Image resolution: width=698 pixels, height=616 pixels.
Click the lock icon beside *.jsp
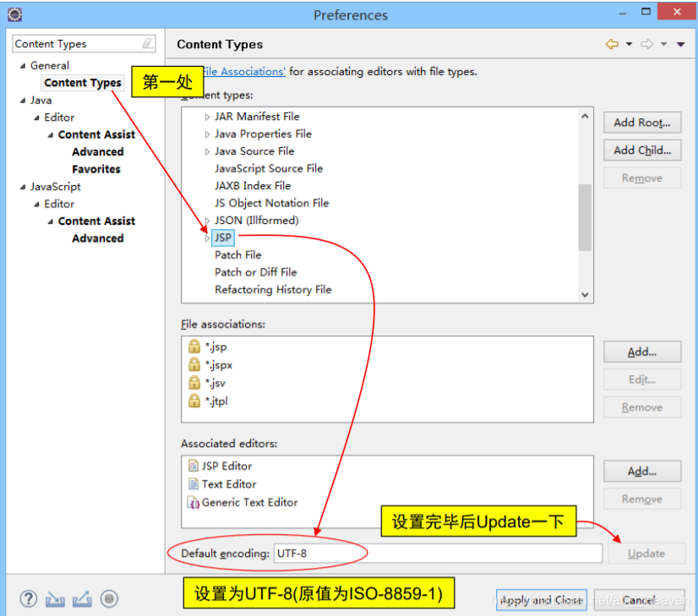(194, 346)
